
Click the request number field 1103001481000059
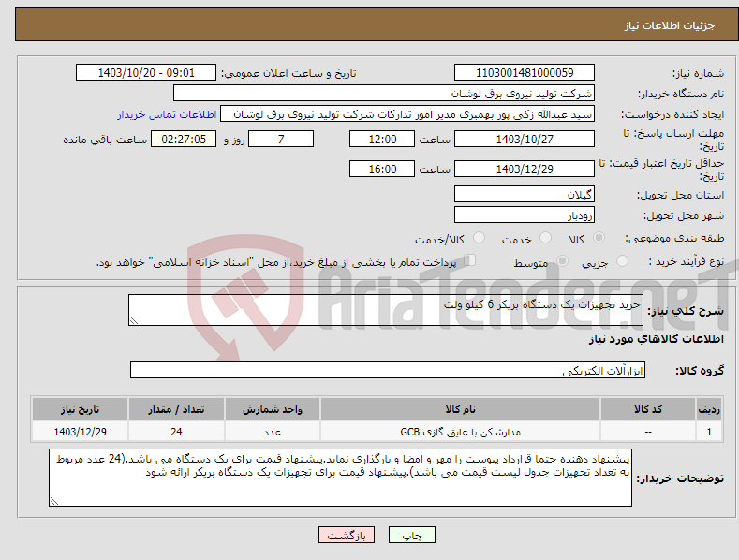point(525,73)
